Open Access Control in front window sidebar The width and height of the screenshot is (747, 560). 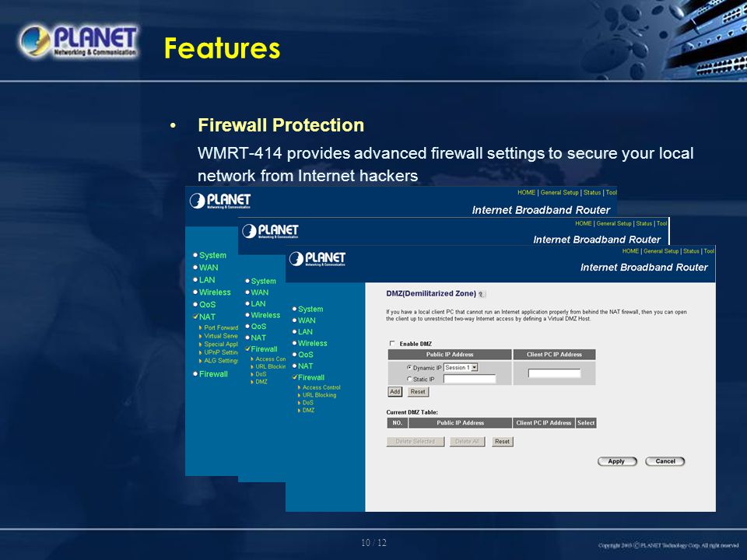pos(321,387)
